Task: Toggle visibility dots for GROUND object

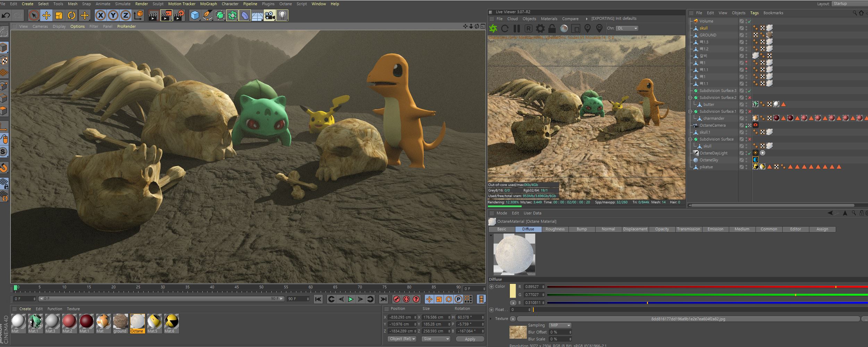Action: coord(747,35)
